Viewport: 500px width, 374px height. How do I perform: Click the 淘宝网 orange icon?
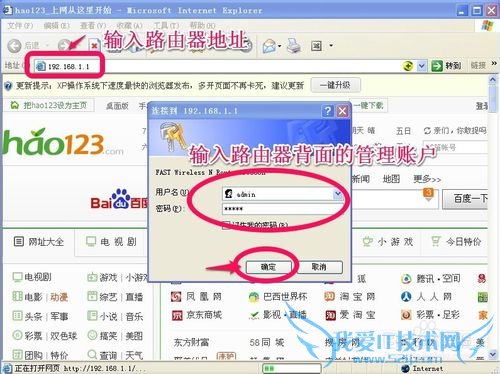point(330,296)
